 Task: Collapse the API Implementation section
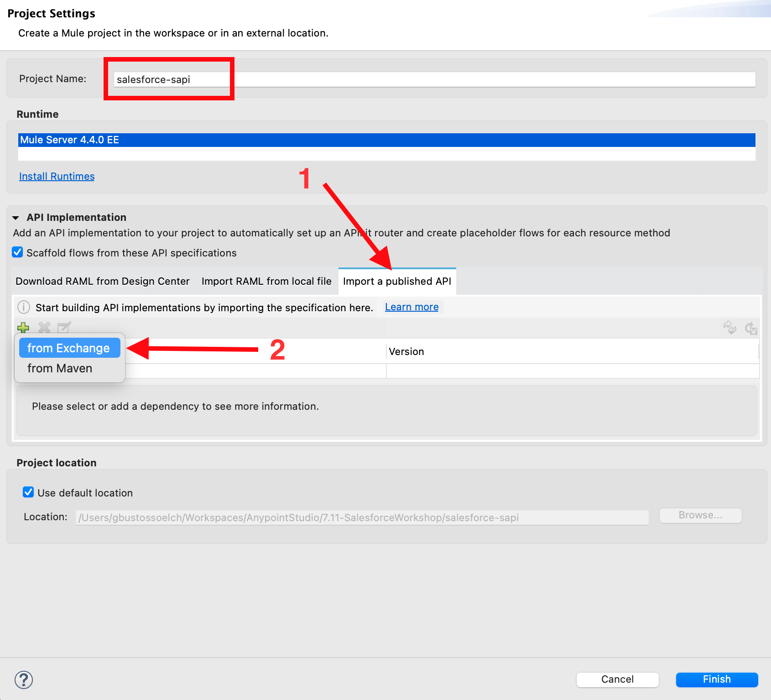pyautogui.click(x=16, y=218)
